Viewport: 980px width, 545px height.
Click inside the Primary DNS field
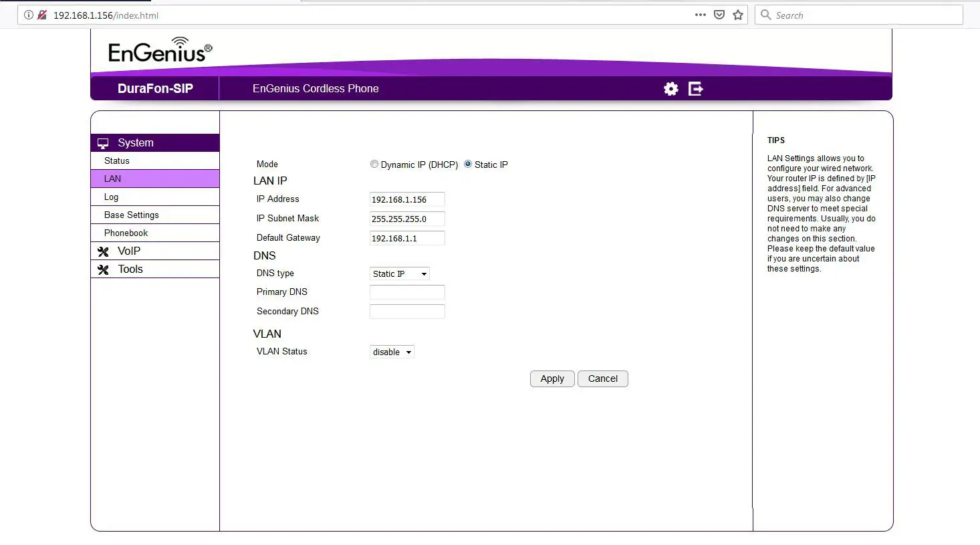(x=407, y=292)
